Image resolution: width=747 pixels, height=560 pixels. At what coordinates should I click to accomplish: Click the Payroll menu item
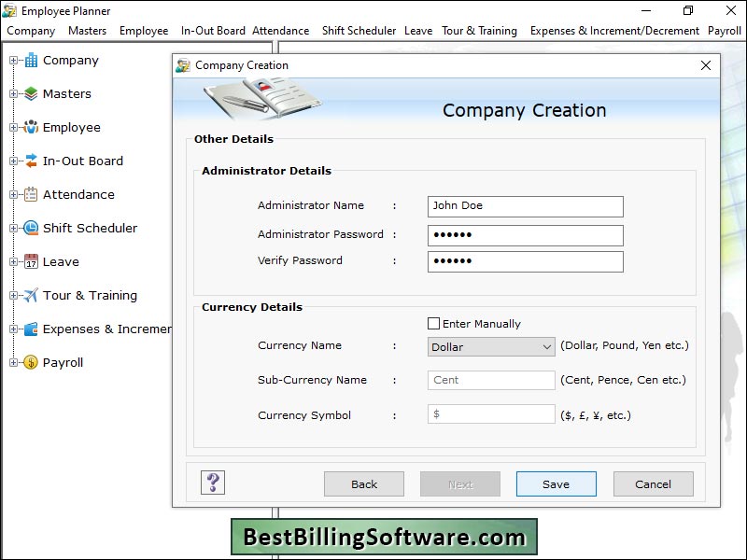[x=725, y=30]
